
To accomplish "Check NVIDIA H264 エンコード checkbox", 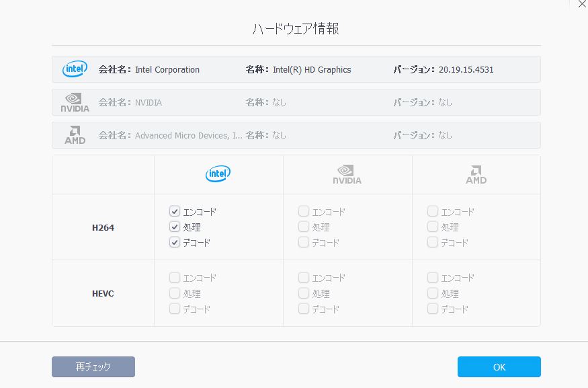I will pos(304,212).
